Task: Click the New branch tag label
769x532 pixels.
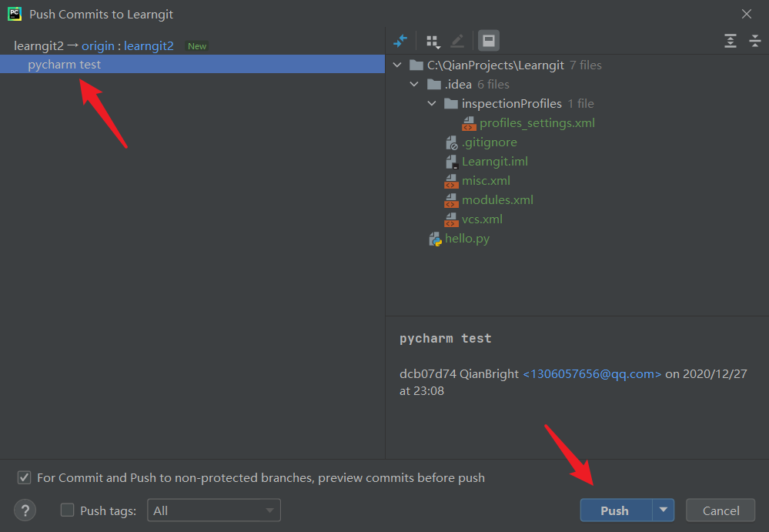Action: [x=197, y=46]
